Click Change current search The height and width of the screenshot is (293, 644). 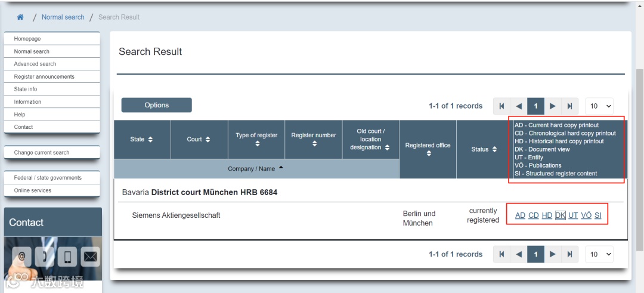(x=52, y=152)
